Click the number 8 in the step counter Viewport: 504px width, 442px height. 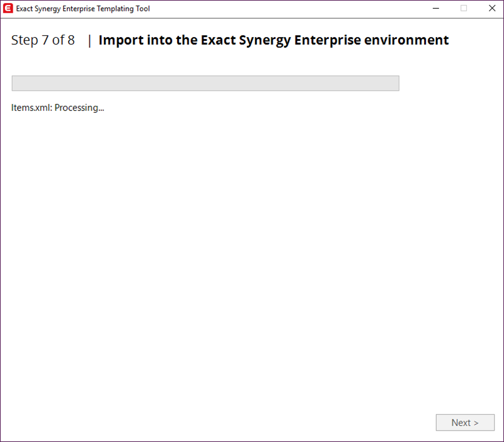pyautogui.click(x=71, y=40)
